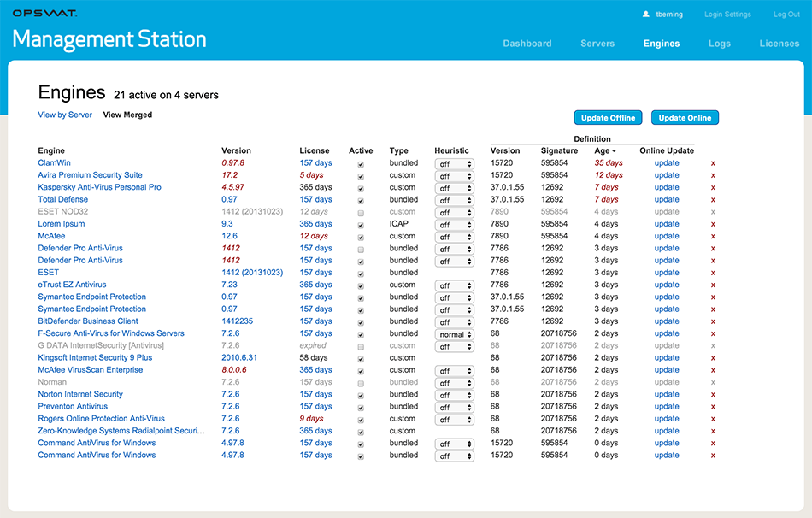
Task: Open Heuristic dropdown for BitDefender Business Client
Action: coord(454,322)
